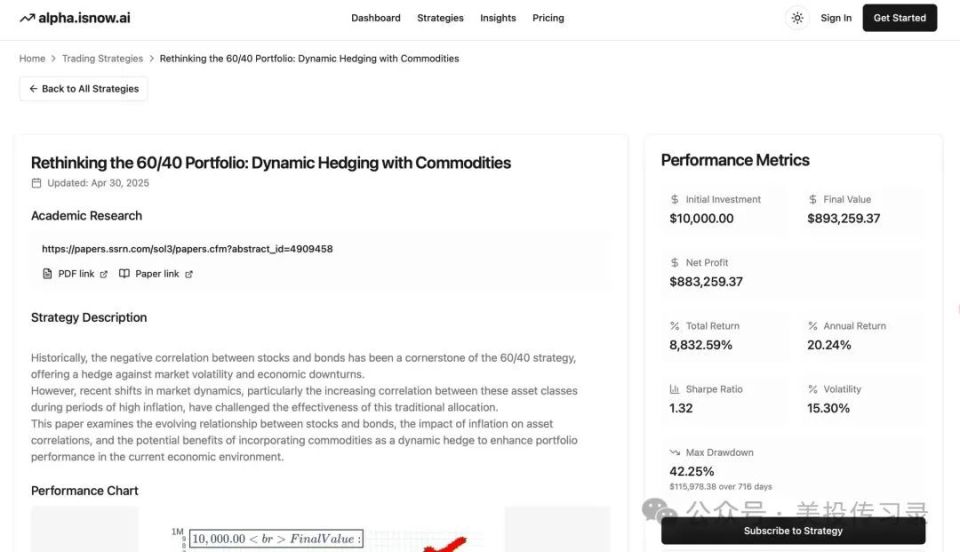Click the Strategy Description heading
The width and height of the screenshot is (960, 552).
tap(89, 318)
